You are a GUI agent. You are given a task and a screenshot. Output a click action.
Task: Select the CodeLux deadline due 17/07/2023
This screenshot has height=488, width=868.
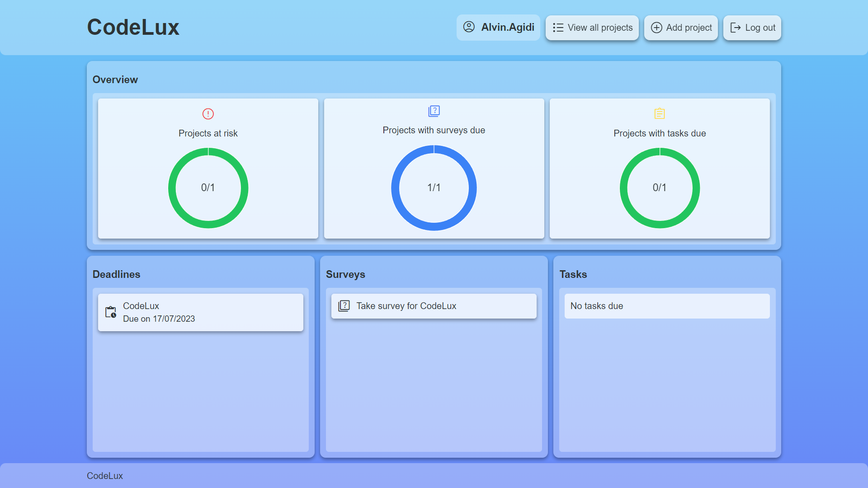(x=200, y=312)
